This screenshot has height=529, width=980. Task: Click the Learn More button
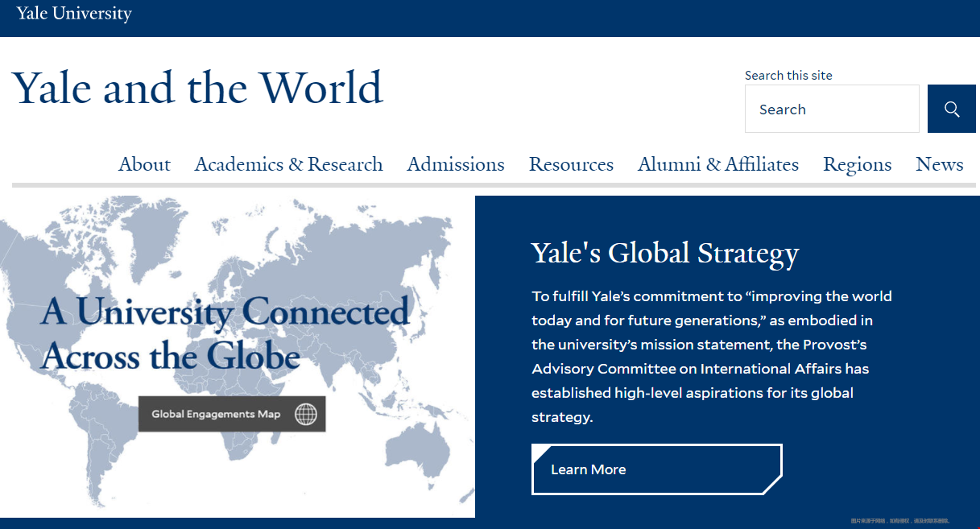pos(656,469)
